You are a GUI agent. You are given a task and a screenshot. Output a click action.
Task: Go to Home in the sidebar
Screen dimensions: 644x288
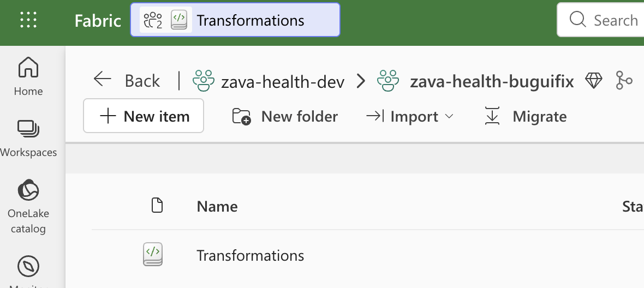pos(28,76)
